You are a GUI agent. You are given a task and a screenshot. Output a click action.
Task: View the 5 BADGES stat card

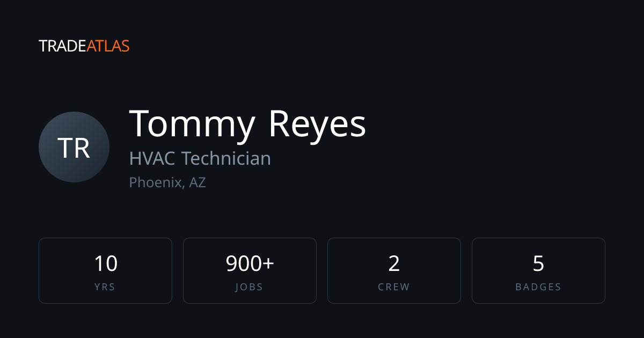click(x=538, y=270)
